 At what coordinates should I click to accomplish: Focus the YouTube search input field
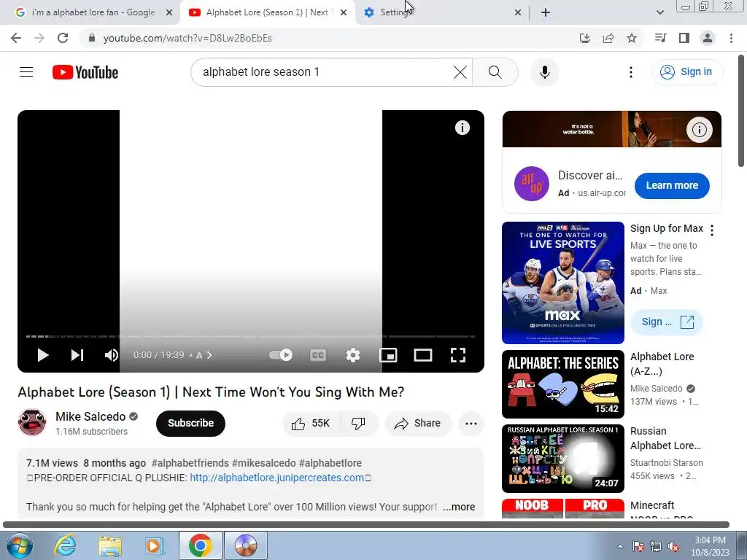point(324,72)
